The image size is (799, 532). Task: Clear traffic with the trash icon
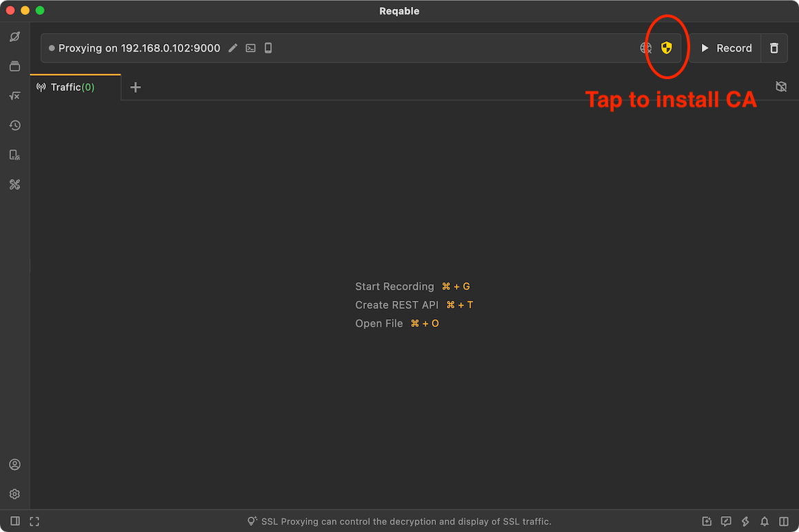coord(774,48)
